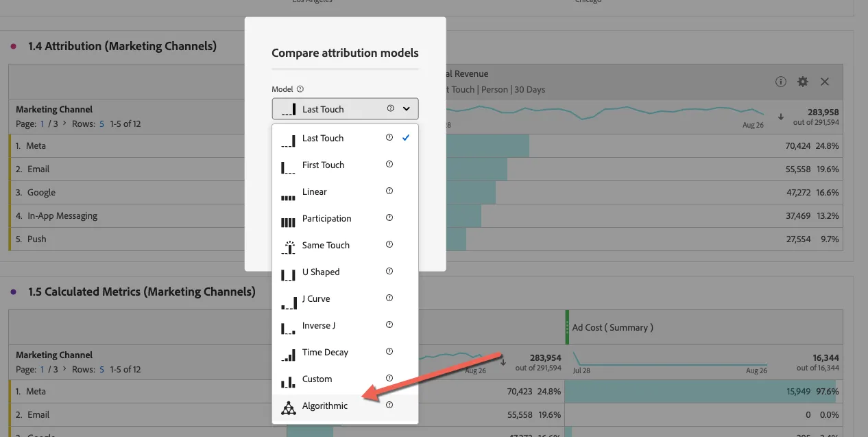Open the info icon on the First Touch option
Viewport: 868px width, 437px height.
389,165
